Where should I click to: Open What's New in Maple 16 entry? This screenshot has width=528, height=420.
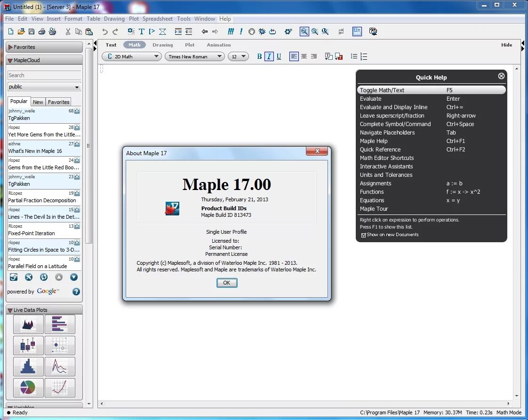point(44,148)
